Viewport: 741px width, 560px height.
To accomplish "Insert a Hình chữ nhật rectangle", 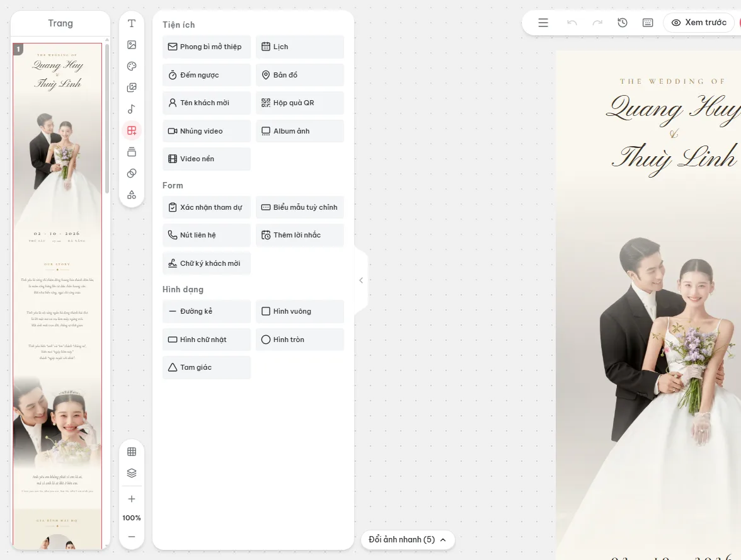I will point(207,340).
